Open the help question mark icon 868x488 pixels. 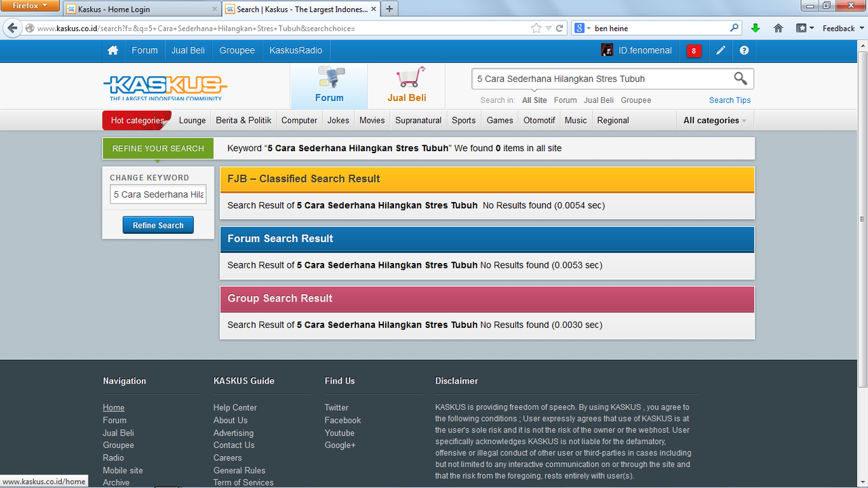click(x=744, y=51)
